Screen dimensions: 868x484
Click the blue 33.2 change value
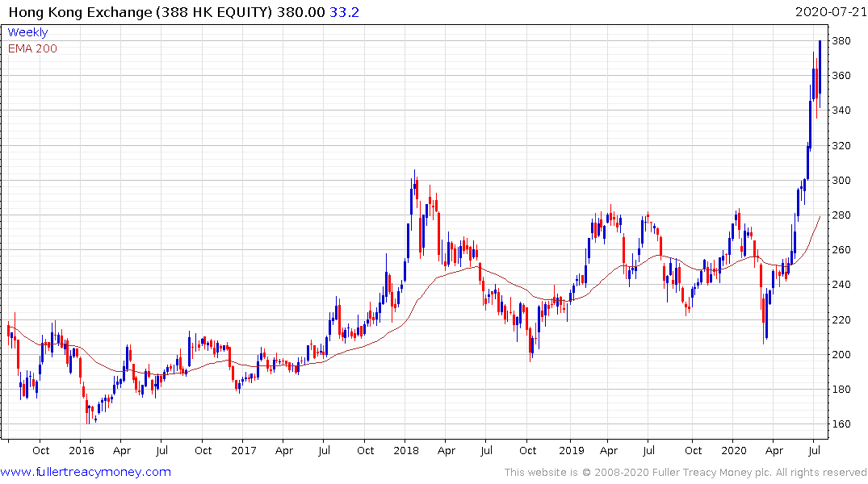coord(344,12)
